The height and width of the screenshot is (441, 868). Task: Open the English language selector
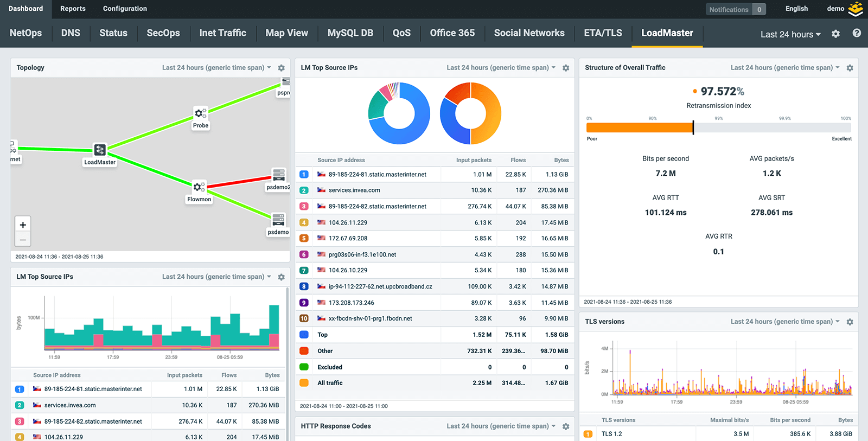pyautogui.click(x=796, y=9)
